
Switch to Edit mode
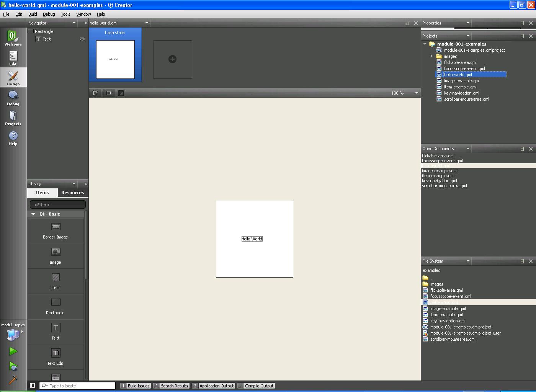pyautogui.click(x=13, y=58)
